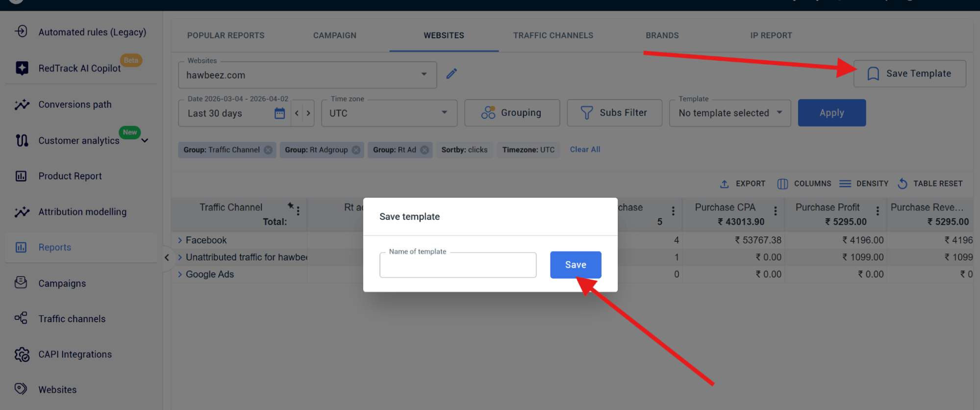Viewport: 980px width, 410px height.
Task: Go to next date range arrow
Action: (x=308, y=113)
